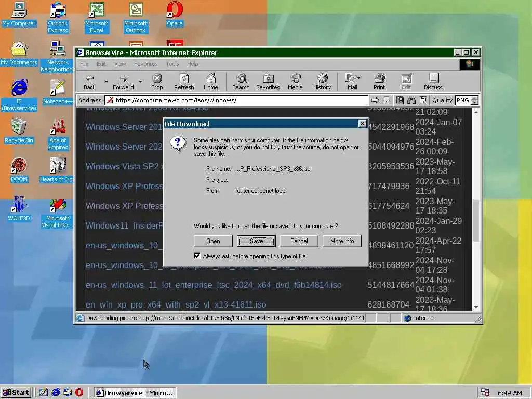Click en_win_xp_pro_x64_with_sp2 iso link

176,304
